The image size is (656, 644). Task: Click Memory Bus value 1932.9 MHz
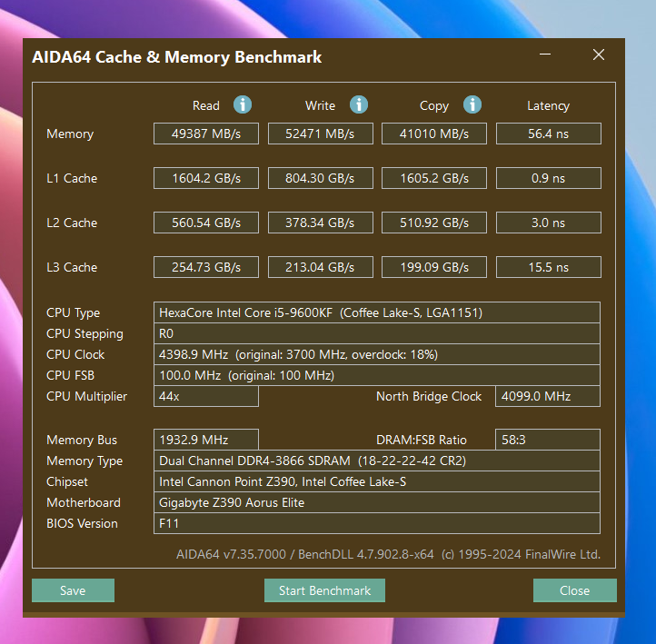tap(206, 440)
